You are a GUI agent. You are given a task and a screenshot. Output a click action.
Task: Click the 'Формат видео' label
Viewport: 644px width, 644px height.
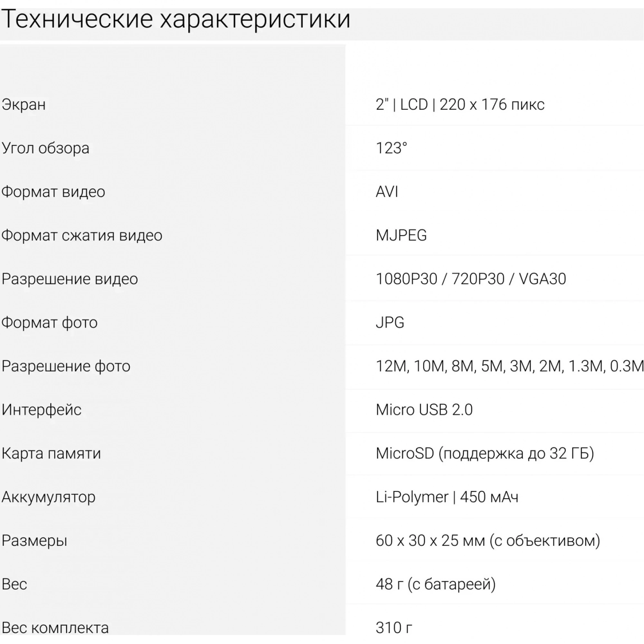(53, 192)
